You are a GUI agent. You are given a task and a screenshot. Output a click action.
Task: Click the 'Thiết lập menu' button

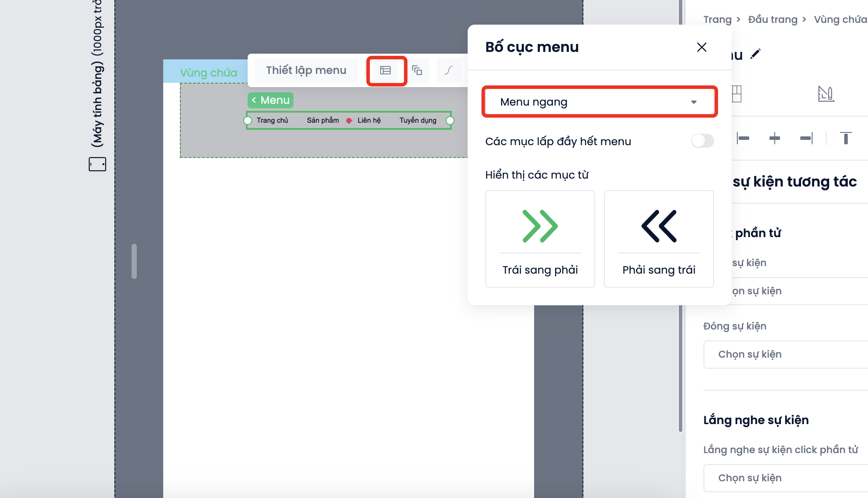306,70
